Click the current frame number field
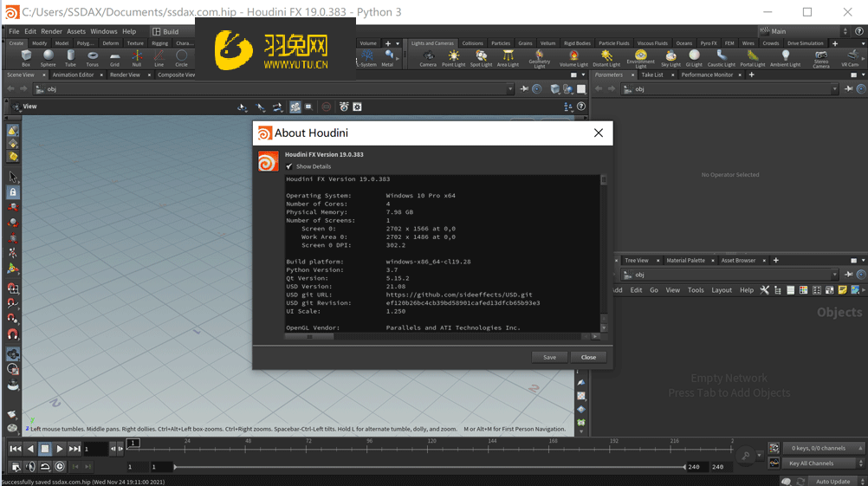This screenshot has width=868, height=486. (x=95, y=449)
